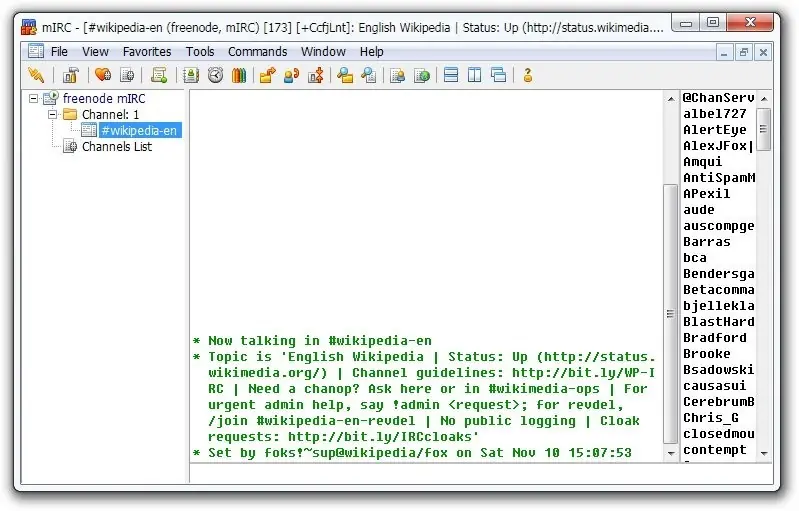Open the Address Book toolbar icon
This screenshot has height=511, width=799.
point(190,75)
